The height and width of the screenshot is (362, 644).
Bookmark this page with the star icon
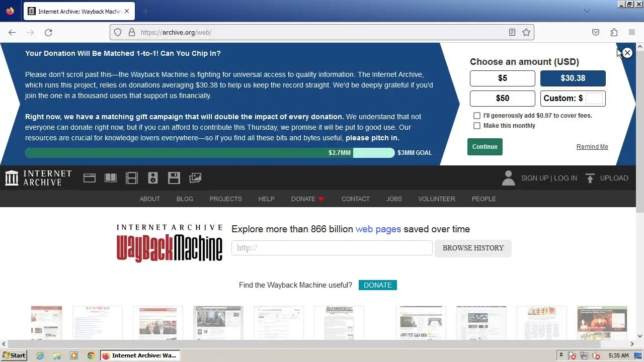526,32
